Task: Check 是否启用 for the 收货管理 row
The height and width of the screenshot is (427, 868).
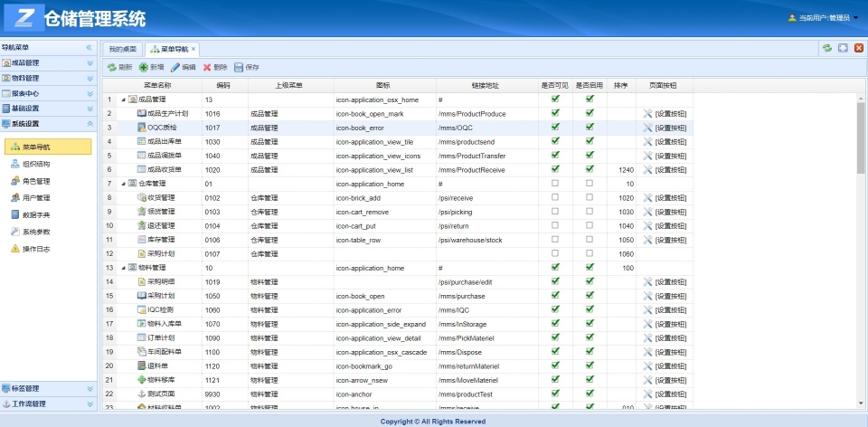Action: [590, 197]
